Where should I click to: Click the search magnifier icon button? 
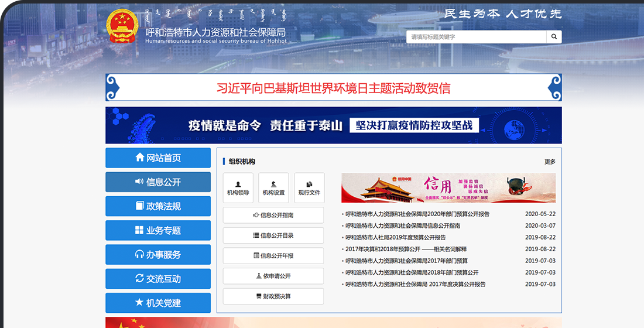pos(554,37)
